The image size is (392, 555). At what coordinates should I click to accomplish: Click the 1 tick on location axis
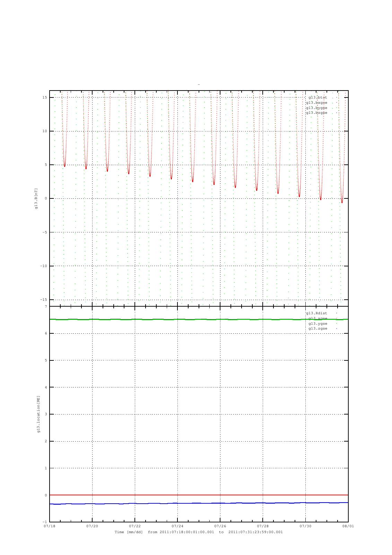[x=46, y=468]
